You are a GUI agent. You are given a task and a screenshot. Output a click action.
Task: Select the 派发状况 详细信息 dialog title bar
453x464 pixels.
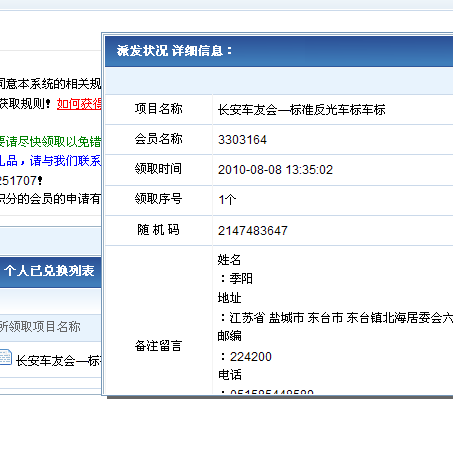[x=279, y=51]
